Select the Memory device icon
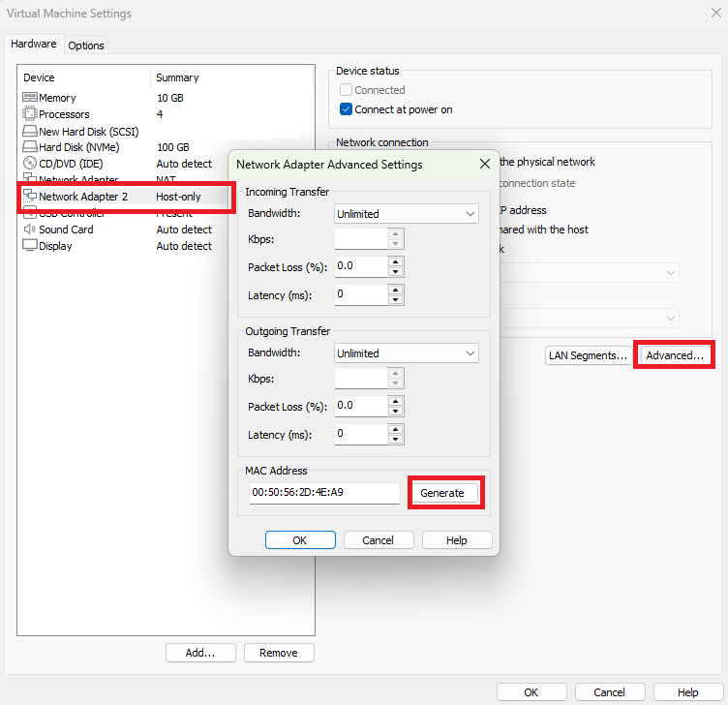The height and width of the screenshot is (705, 728). (x=30, y=97)
